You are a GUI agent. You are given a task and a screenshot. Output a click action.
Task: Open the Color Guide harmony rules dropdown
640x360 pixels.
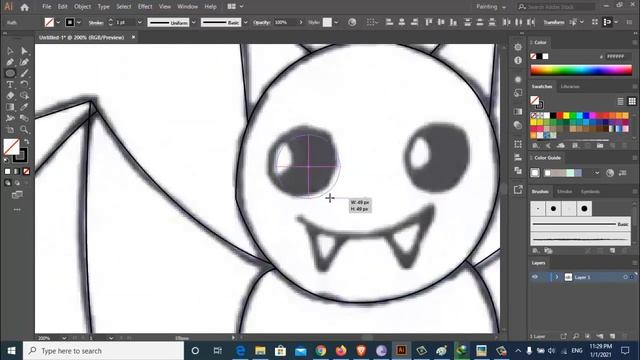click(597, 173)
